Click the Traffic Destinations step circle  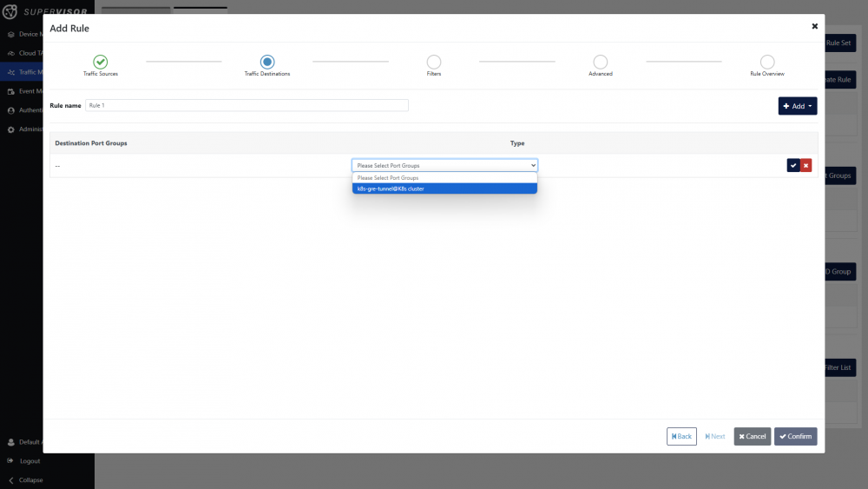click(x=267, y=62)
